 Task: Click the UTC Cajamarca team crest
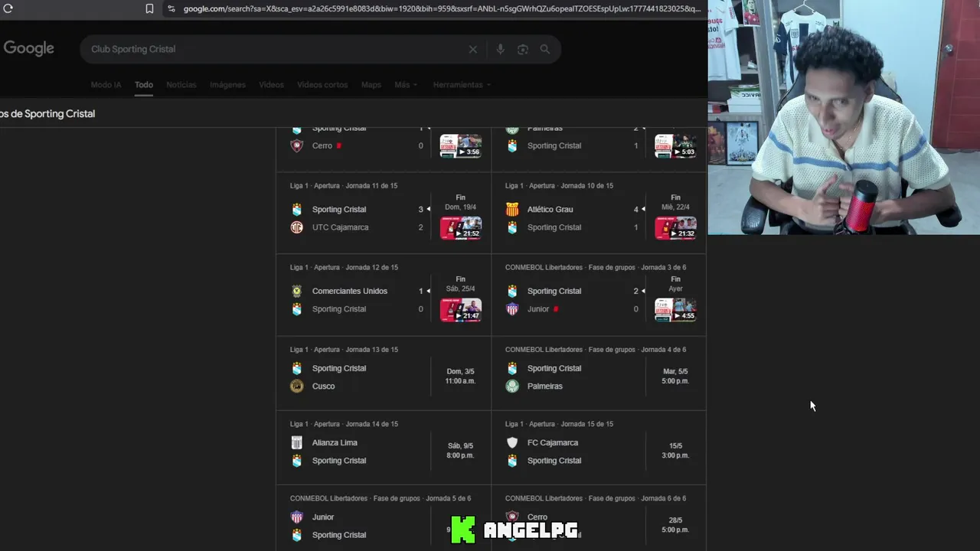pyautogui.click(x=297, y=227)
